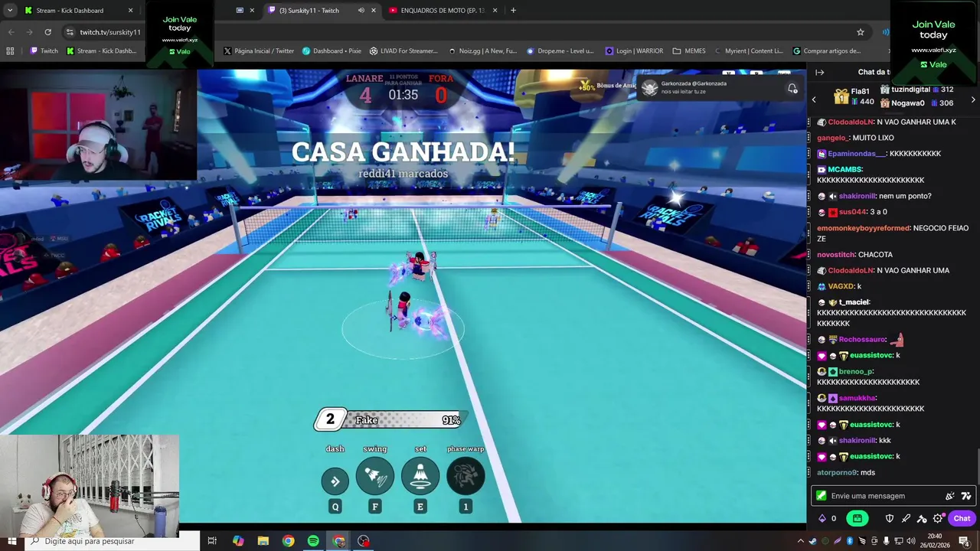This screenshot has height=551, width=980.
Task: Open the Windows Start menu
Action: (12, 541)
